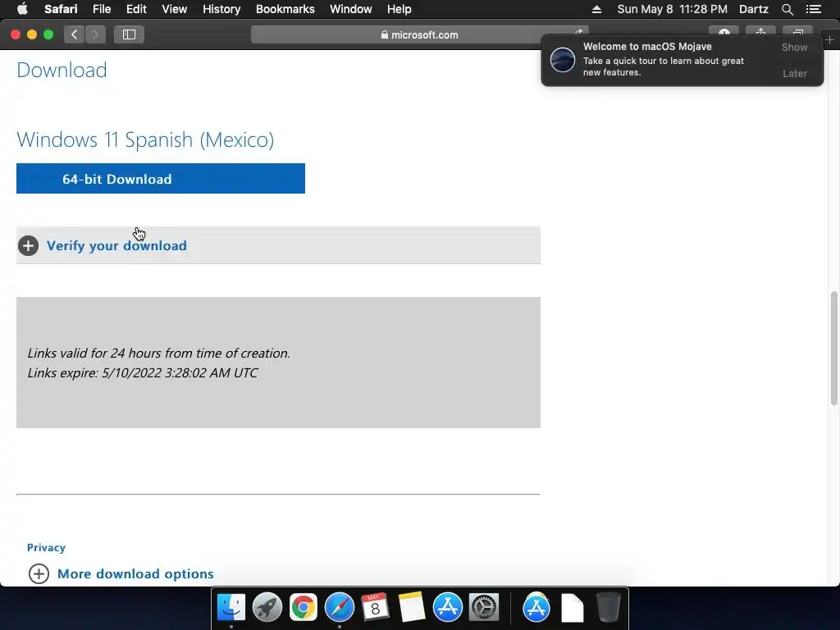Screen dimensions: 840x630
Task: Click Windows 11 Spanish (Mexico) heading
Action: click(145, 139)
